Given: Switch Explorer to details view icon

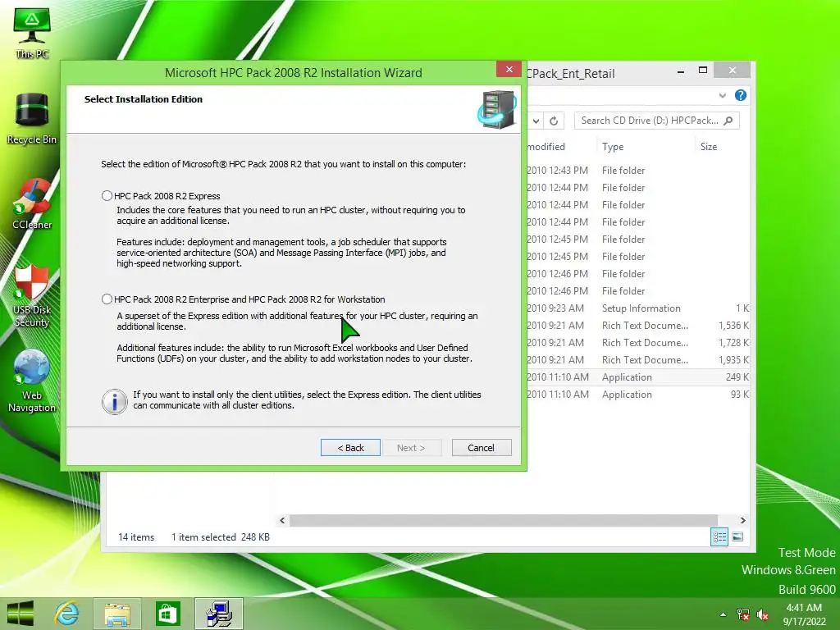Looking at the screenshot, I should [x=719, y=536].
